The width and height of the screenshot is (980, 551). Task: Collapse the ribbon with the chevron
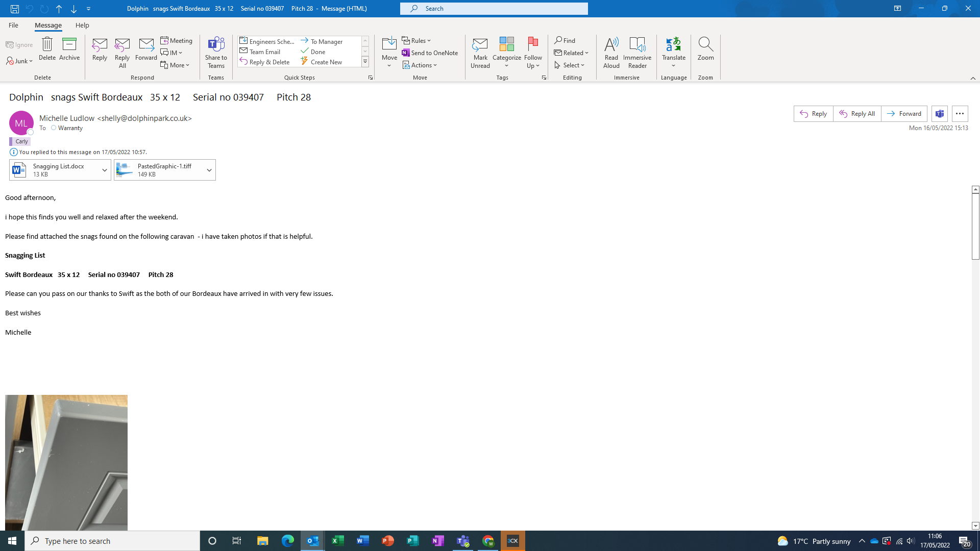click(973, 78)
